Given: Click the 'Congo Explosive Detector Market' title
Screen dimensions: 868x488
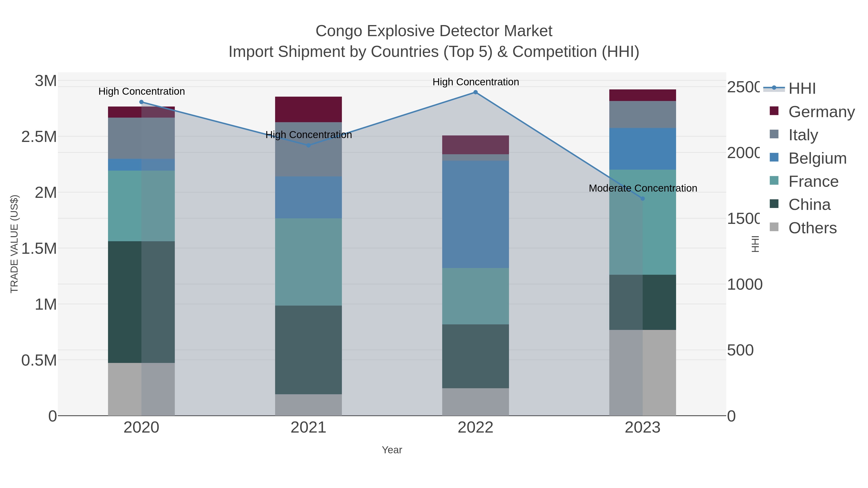Looking at the screenshot, I should click(434, 31).
